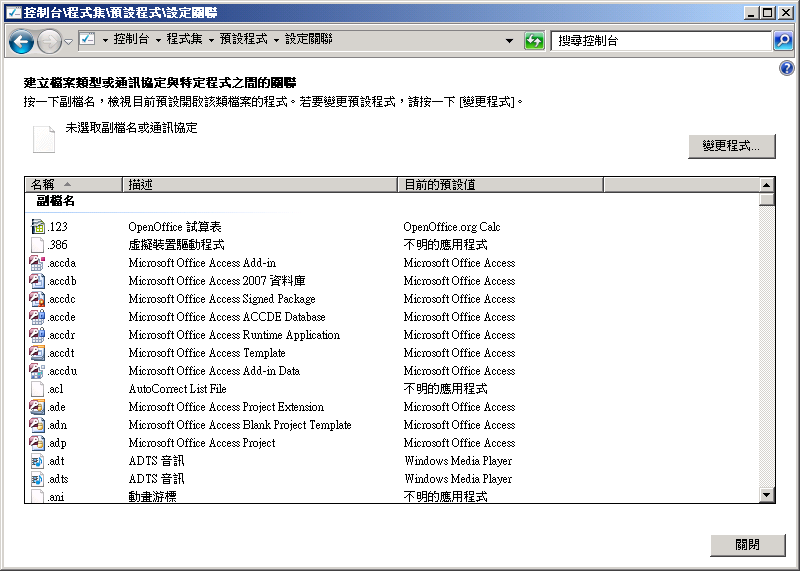Sort by 名稱 column header

pos(73,185)
